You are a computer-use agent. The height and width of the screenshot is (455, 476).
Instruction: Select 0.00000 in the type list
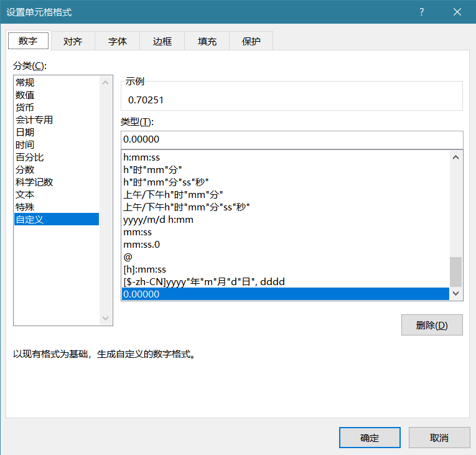coord(286,294)
